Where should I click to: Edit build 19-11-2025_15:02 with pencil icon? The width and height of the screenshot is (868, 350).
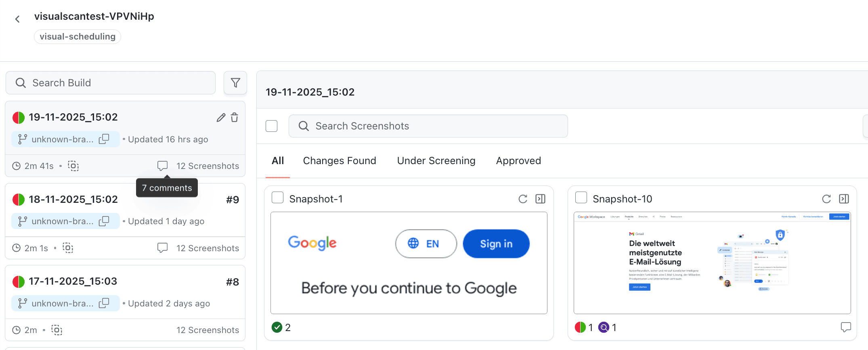pos(221,117)
